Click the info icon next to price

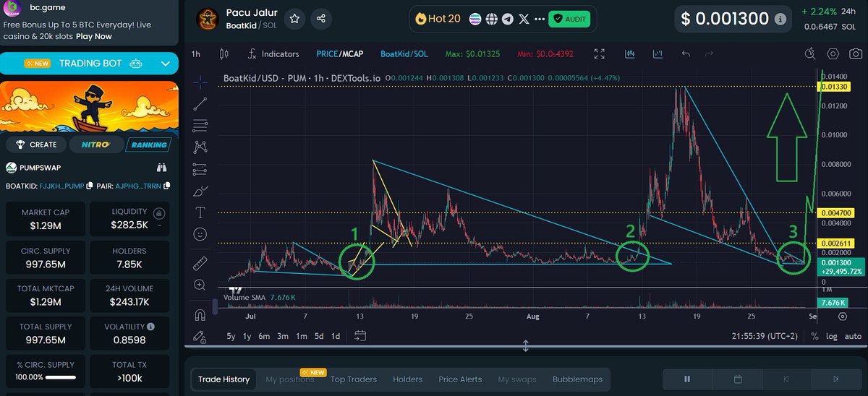click(780, 20)
